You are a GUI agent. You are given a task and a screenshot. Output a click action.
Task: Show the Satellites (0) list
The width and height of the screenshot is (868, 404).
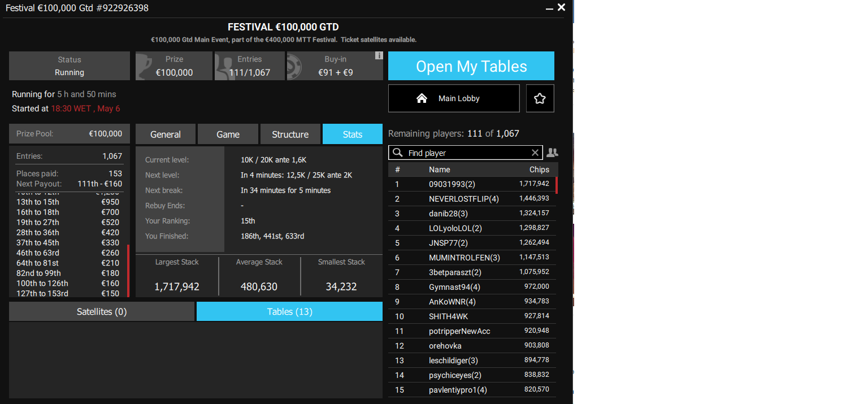coord(102,311)
